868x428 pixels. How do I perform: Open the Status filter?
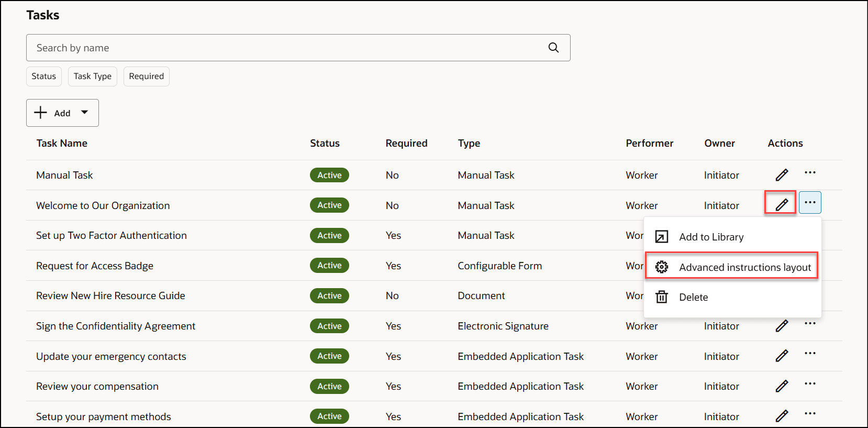point(44,76)
